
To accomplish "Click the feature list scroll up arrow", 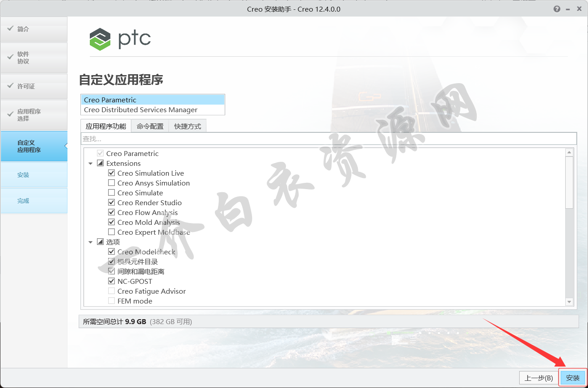I will (x=569, y=152).
